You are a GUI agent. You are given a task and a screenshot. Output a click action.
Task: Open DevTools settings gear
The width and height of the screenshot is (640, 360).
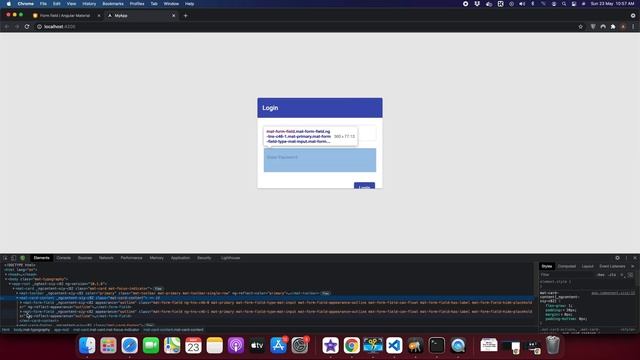(x=617, y=258)
